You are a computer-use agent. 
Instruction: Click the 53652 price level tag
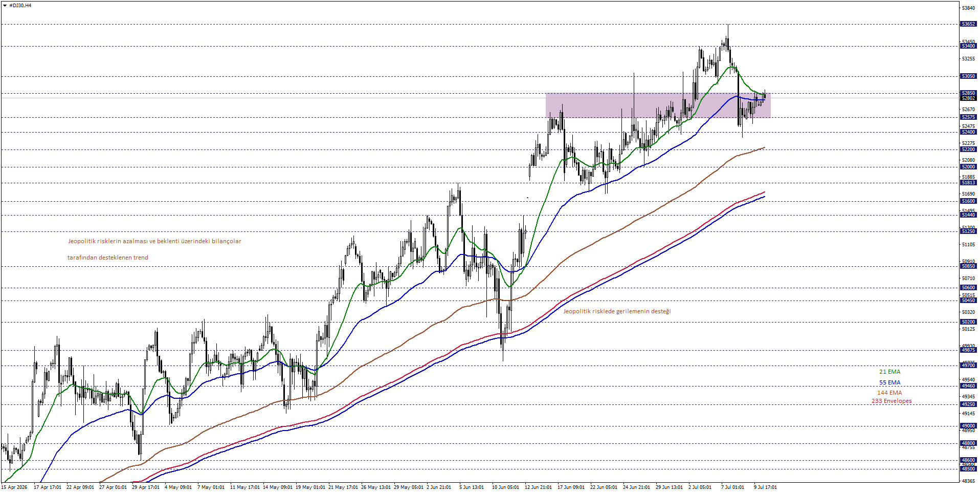click(x=968, y=24)
